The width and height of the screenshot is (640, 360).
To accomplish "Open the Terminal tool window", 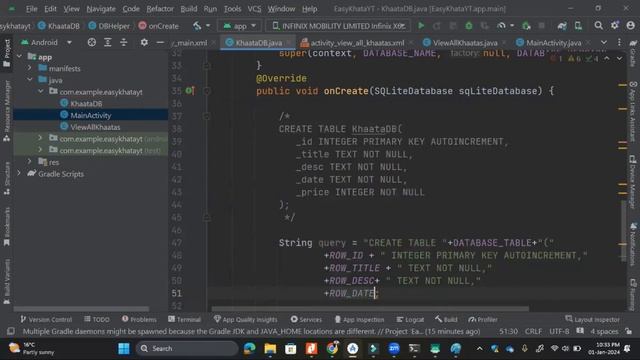I will click(x=184, y=319).
